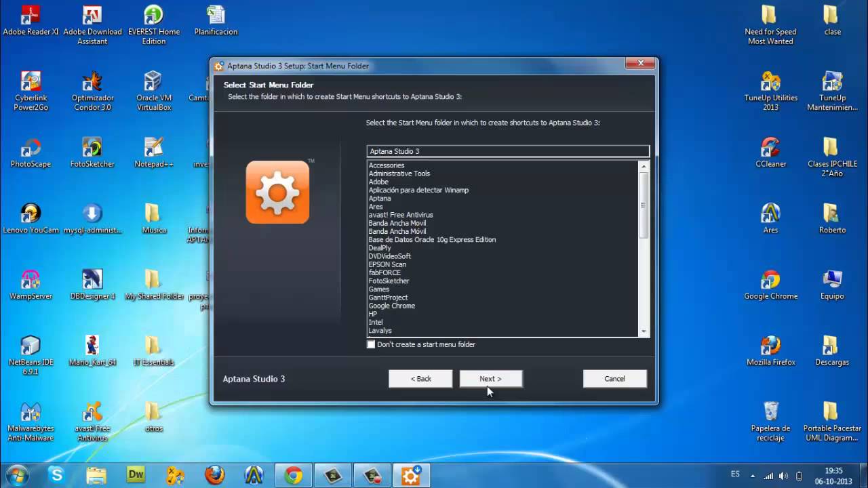Click folder list scrollbar down arrow
Screen dimensions: 868x488
(x=644, y=331)
